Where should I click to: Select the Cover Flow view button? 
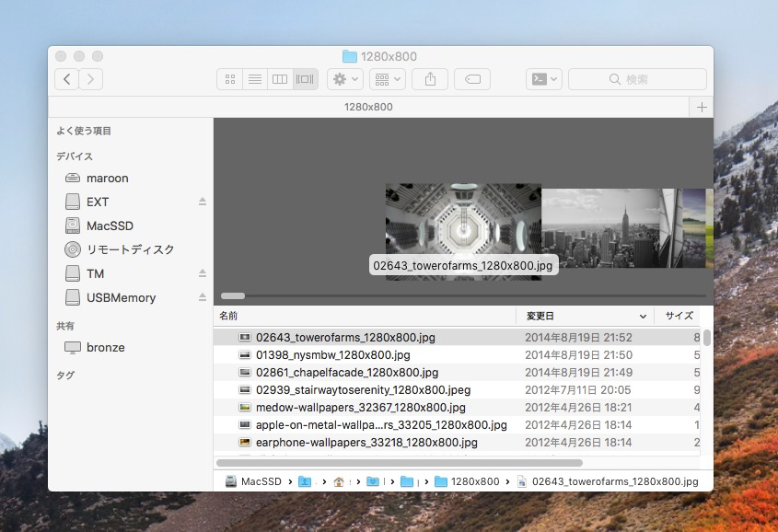point(306,79)
